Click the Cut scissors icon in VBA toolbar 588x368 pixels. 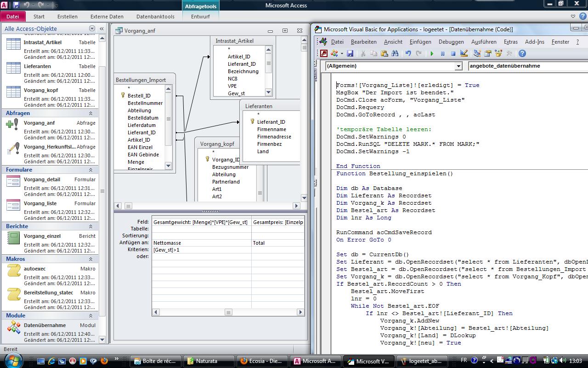(363, 53)
